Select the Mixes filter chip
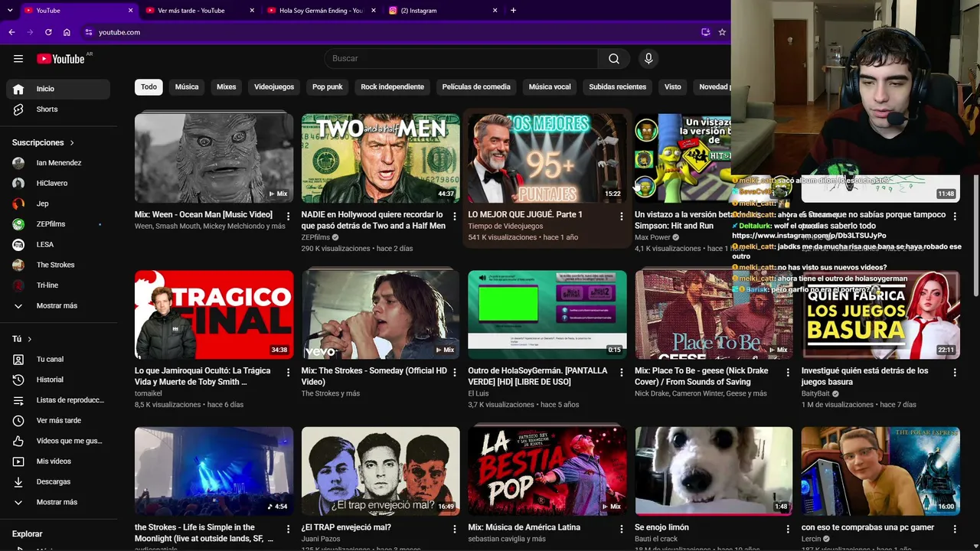980x551 pixels. pos(227,87)
